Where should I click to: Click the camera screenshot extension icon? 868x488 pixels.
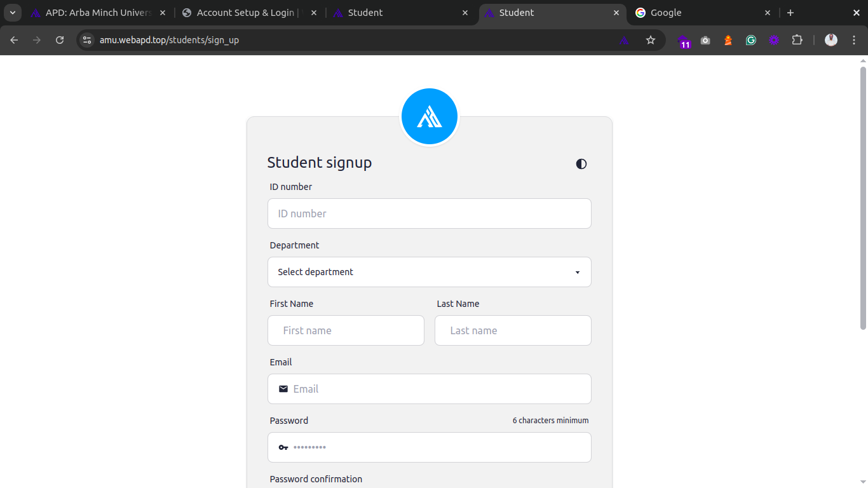(705, 40)
